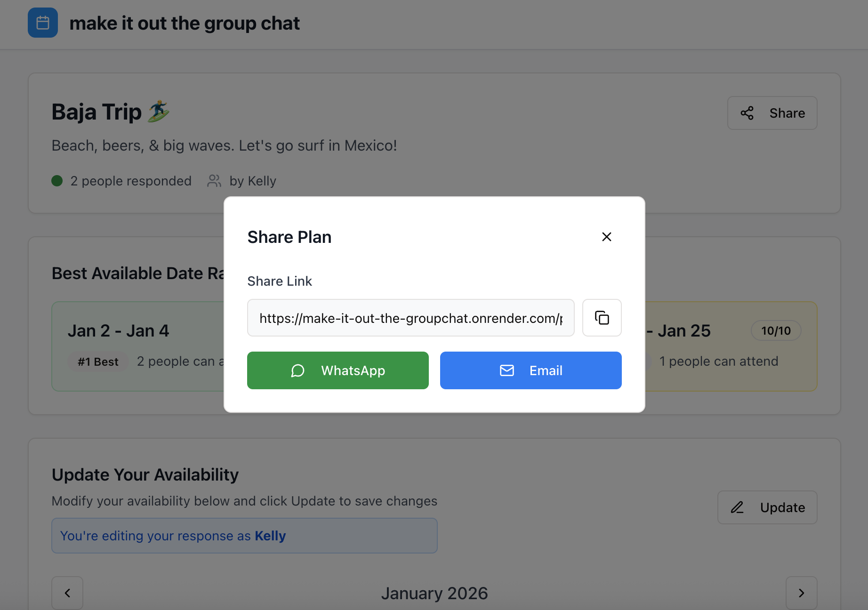Click the pencil edit icon
868x610 pixels.
tap(737, 507)
